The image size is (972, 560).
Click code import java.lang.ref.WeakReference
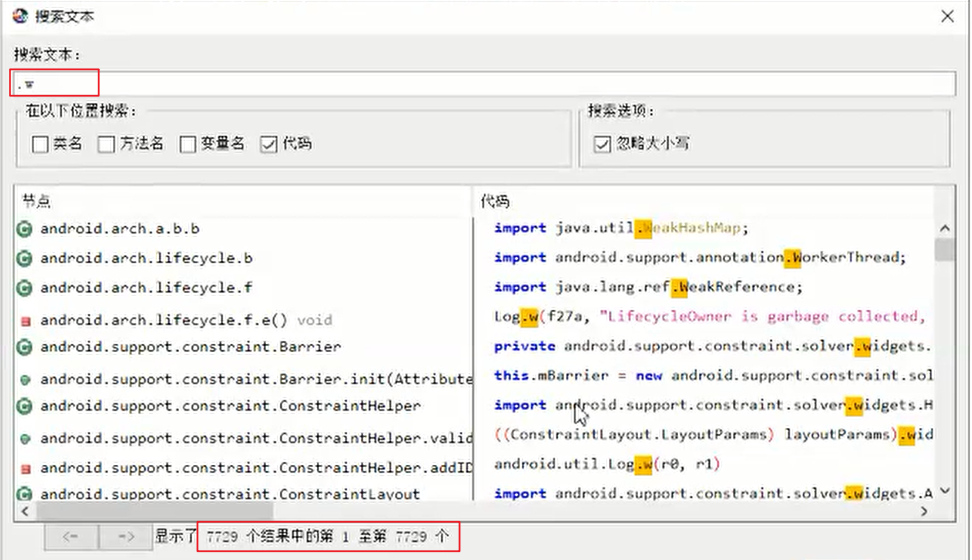click(648, 287)
